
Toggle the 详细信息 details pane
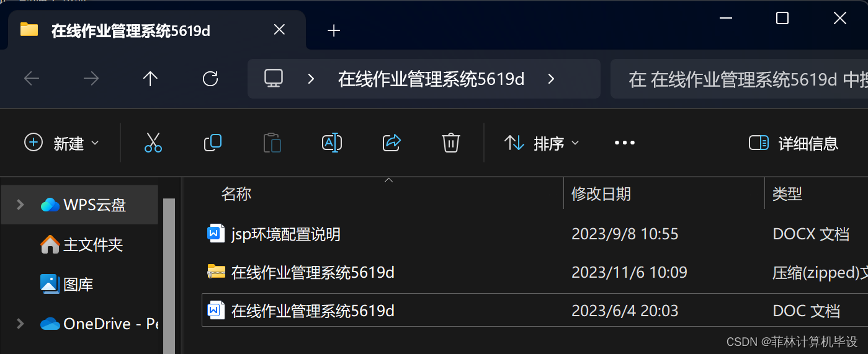794,143
